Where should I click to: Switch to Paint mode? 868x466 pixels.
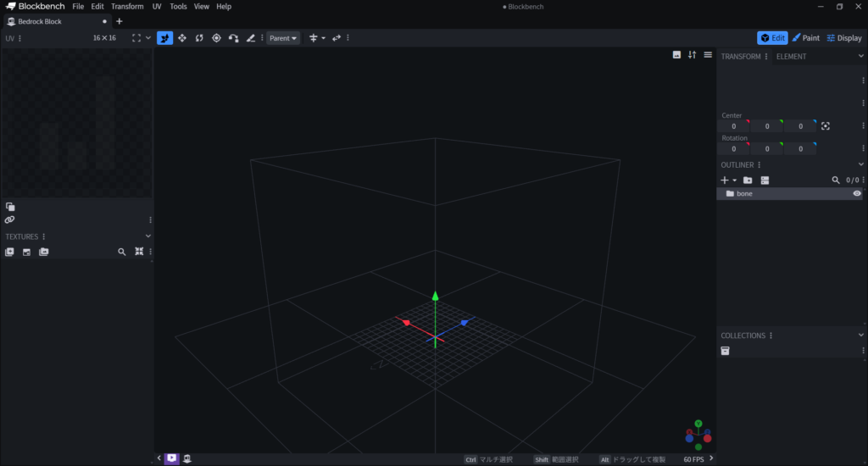click(x=805, y=38)
